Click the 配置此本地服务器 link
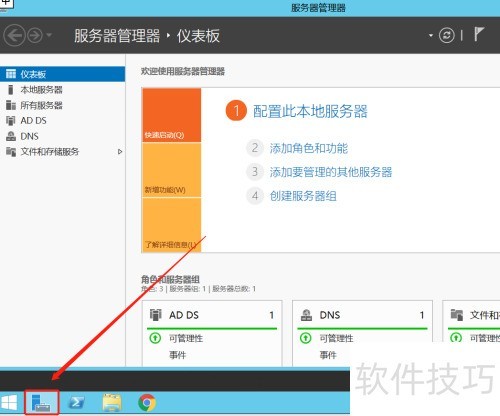500x416 pixels. click(x=310, y=111)
